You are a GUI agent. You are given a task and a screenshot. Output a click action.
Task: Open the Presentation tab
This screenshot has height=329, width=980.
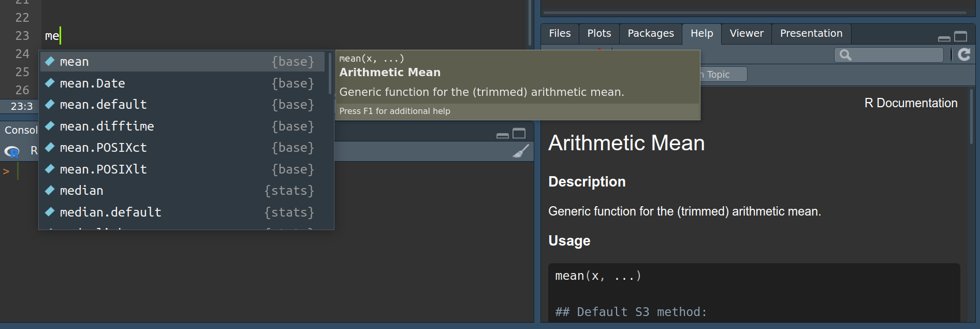coord(811,34)
